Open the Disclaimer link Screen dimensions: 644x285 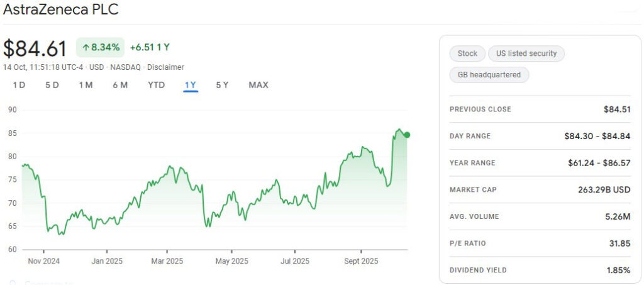pos(165,67)
